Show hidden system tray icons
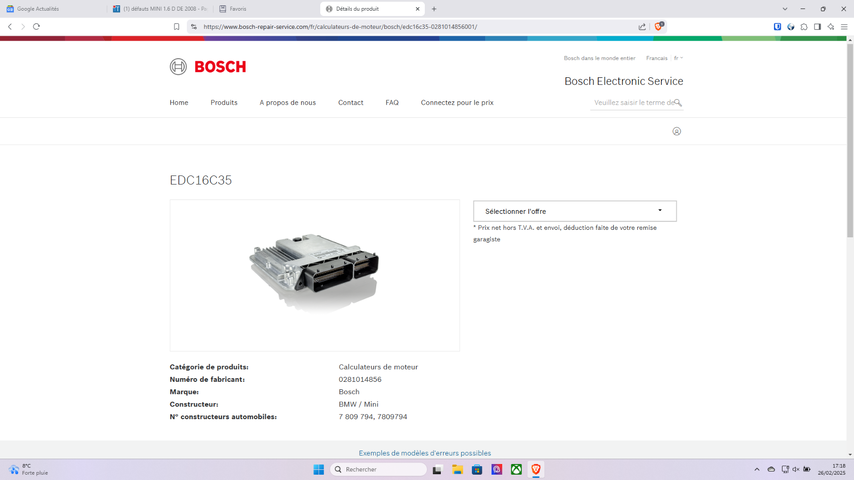The height and width of the screenshot is (480, 854). pos(757,469)
